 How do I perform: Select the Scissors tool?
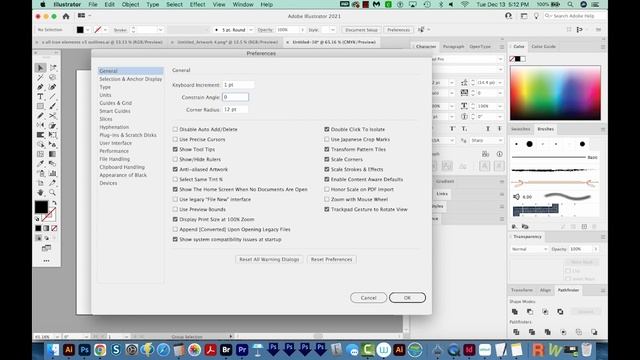click(x=53, y=116)
